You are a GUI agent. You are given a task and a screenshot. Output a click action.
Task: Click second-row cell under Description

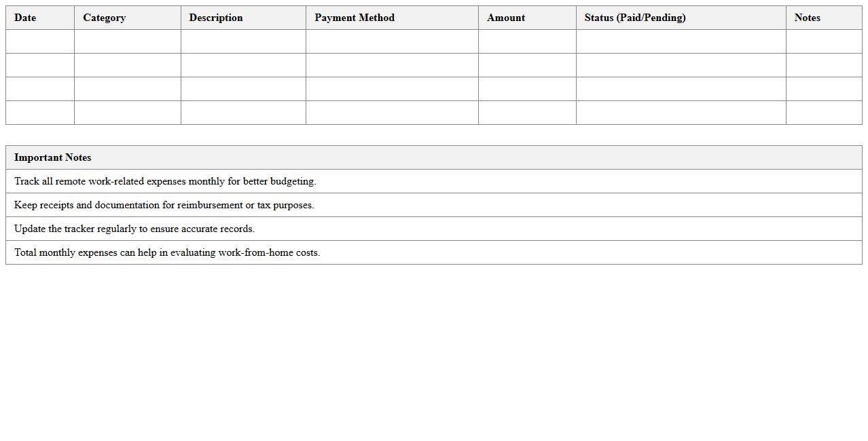coord(243,65)
